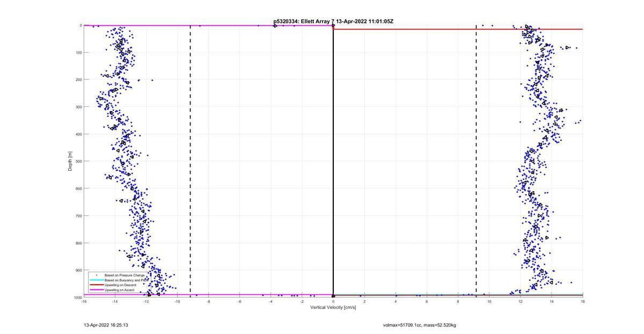Screen dimensions: 644x334
Task: Click velocity axis tick label '-14'
Action: (115, 301)
